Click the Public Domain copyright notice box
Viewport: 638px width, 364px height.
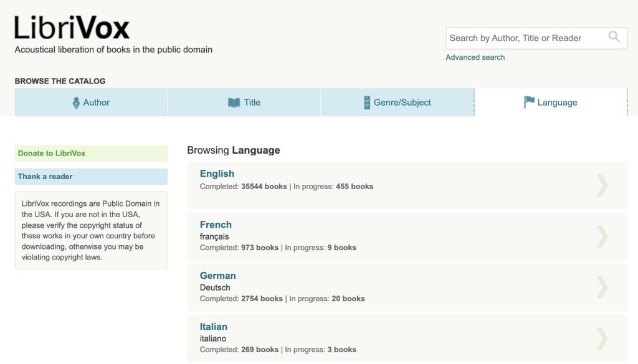91,230
